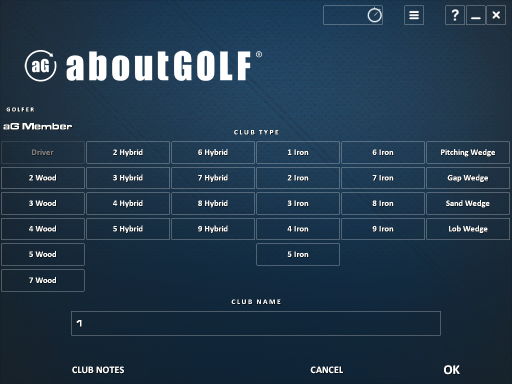Choose the Gap Wedge option
The width and height of the screenshot is (512, 384).
point(468,178)
